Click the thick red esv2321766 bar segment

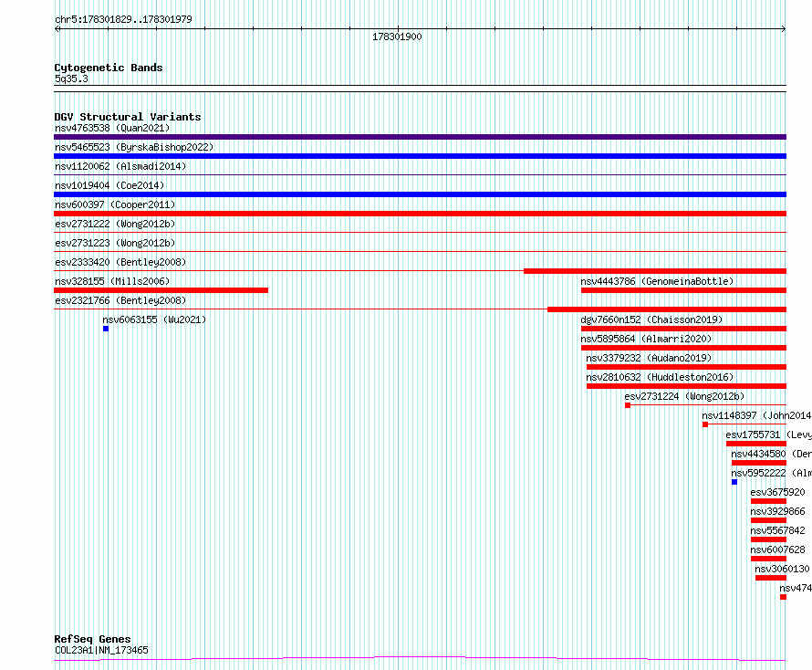point(667,309)
